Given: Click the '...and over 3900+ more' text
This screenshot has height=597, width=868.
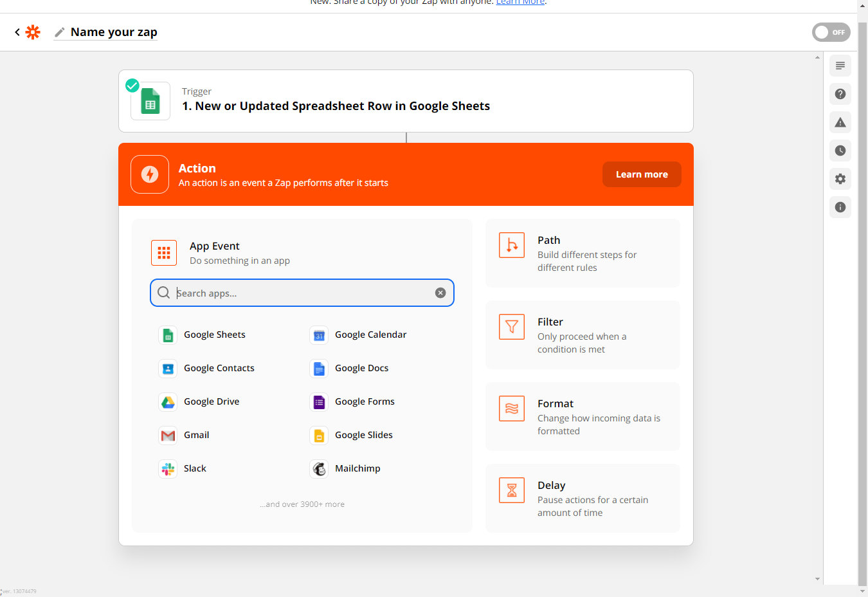Looking at the screenshot, I should coord(302,504).
